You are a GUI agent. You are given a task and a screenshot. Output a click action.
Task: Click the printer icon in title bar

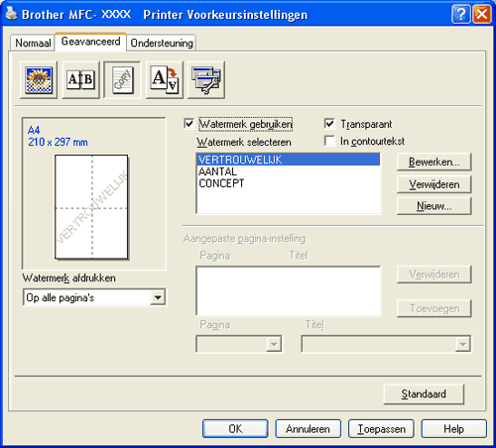tap(12, 14)
